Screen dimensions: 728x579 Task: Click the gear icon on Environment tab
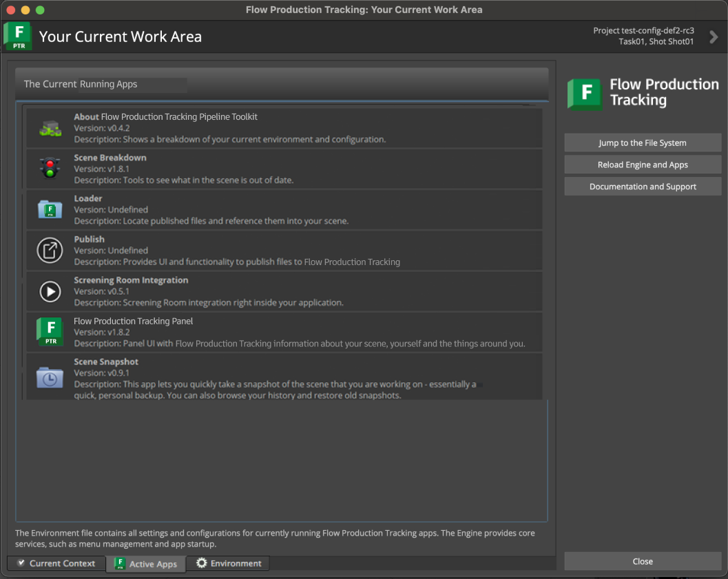[x=202, y=562]
